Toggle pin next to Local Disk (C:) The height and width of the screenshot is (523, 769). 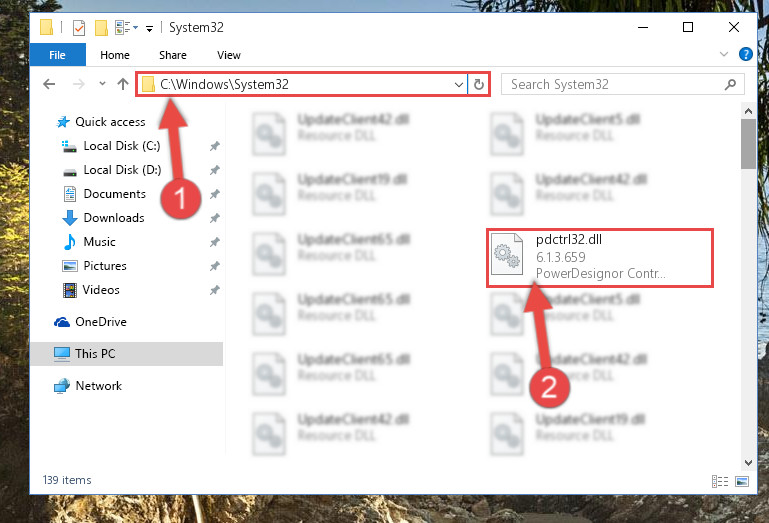point(214,146)
